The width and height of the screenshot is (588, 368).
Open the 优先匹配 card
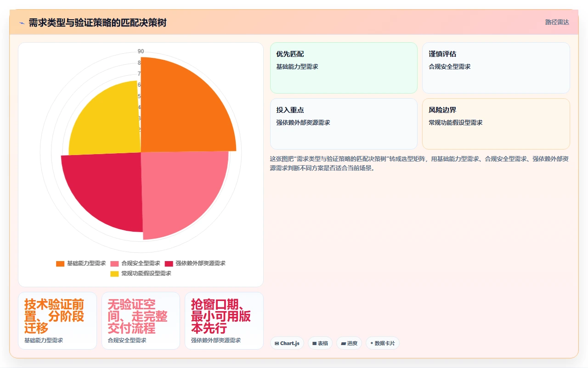pyautogui.click(x=344, y=68)
